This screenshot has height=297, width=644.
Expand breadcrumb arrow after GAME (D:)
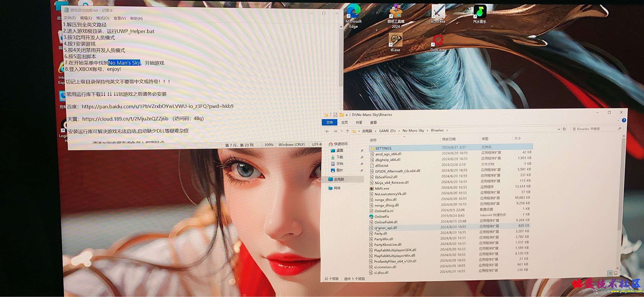point(399,131)
